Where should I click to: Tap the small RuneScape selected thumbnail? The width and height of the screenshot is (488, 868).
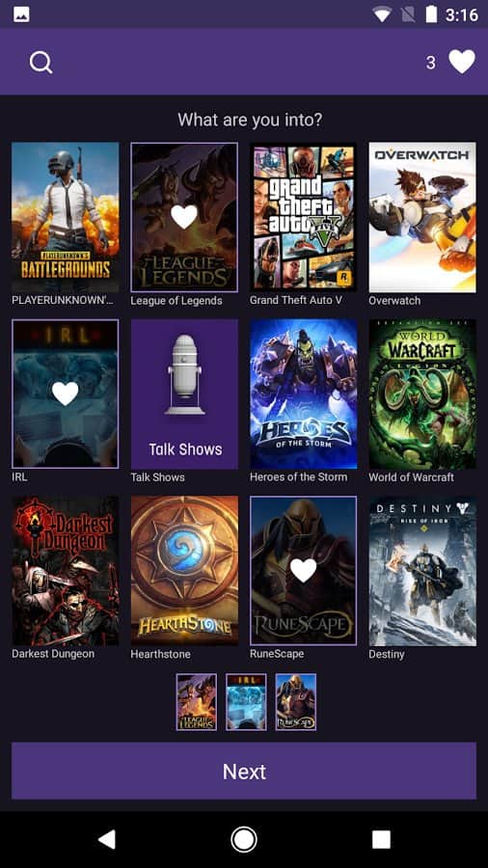(296, 702)
